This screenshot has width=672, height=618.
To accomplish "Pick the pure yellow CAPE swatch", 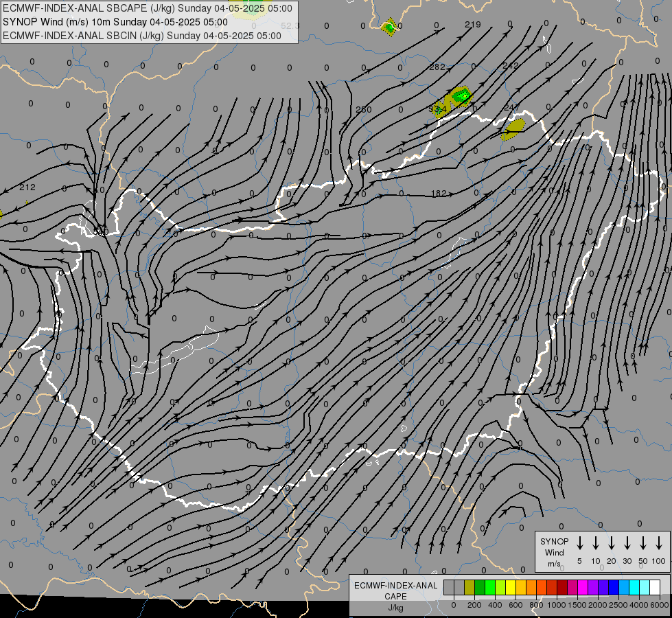I will pos(511,587).
